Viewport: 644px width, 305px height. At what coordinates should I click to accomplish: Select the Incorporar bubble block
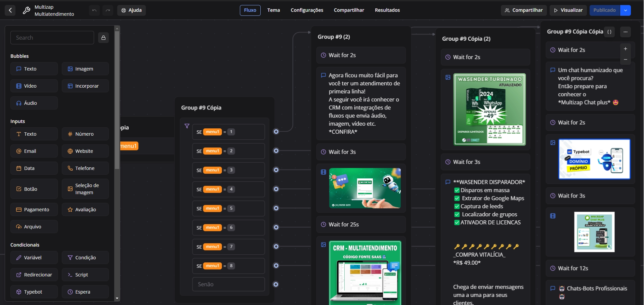click(x=85, y=86)
